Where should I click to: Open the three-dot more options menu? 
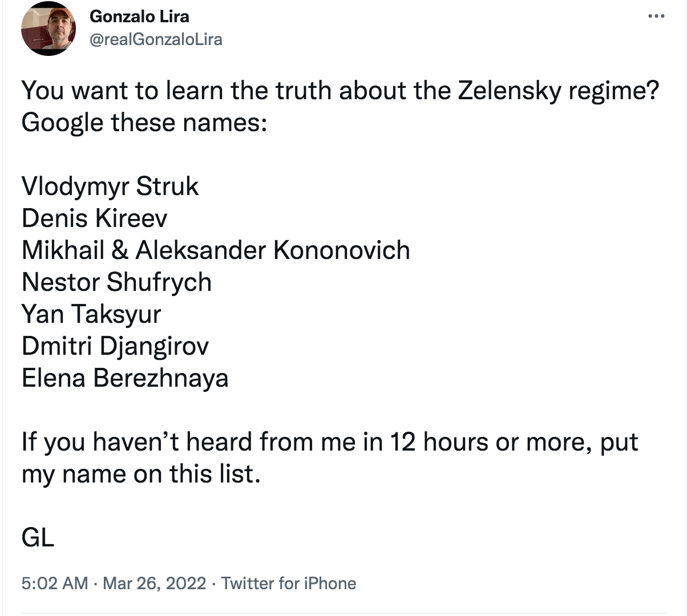(657, 16)
